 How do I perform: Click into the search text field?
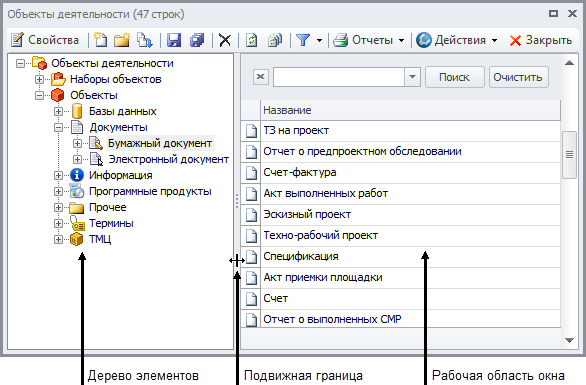339,77
